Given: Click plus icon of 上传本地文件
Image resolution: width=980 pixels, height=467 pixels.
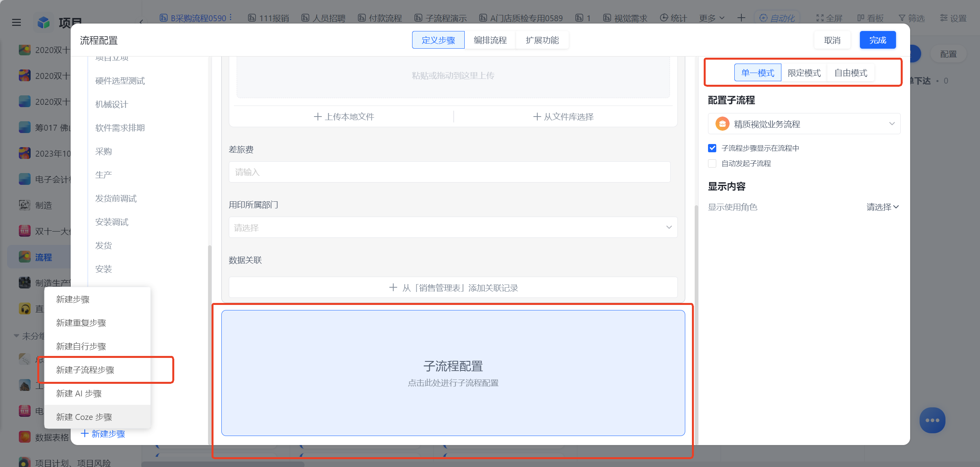Looking at the screenshot, I should [318, 117].
